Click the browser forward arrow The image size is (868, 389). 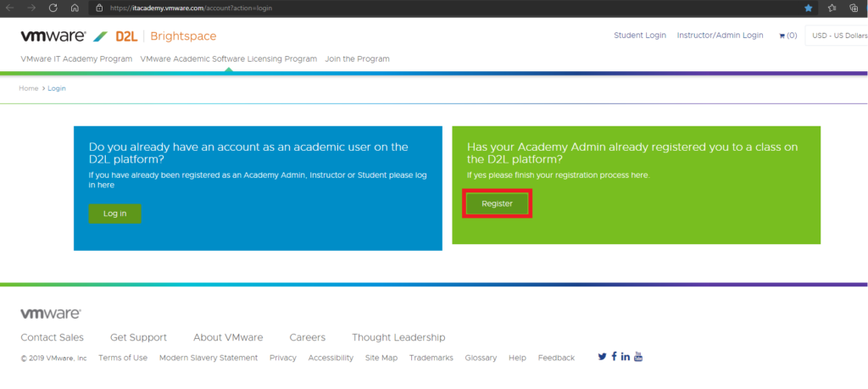tap(31, 8)
